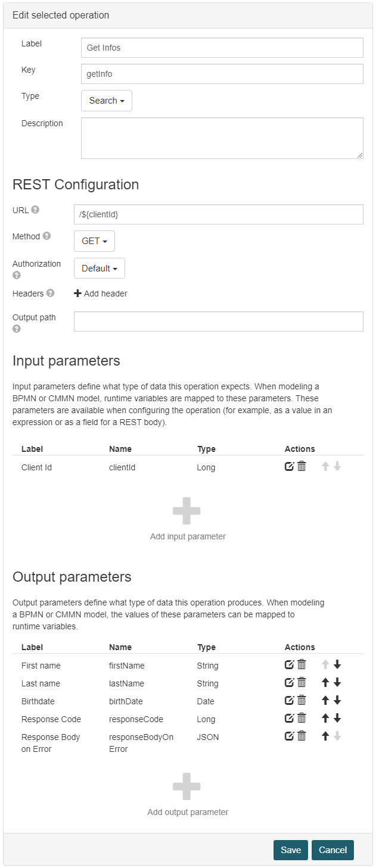Image resolution: width=376 pixels, height=868 pixels.
Task: Cancel editing the operation
Action: point(333,850)
